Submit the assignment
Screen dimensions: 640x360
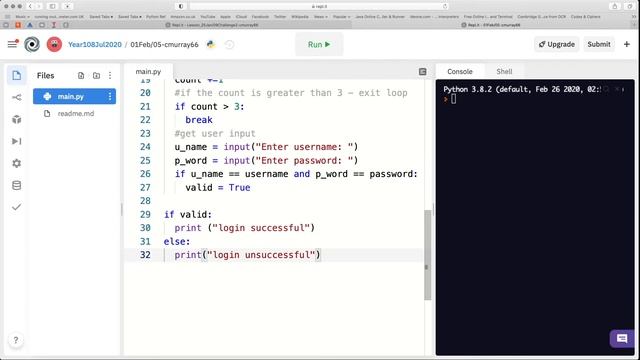coord(599,44)
